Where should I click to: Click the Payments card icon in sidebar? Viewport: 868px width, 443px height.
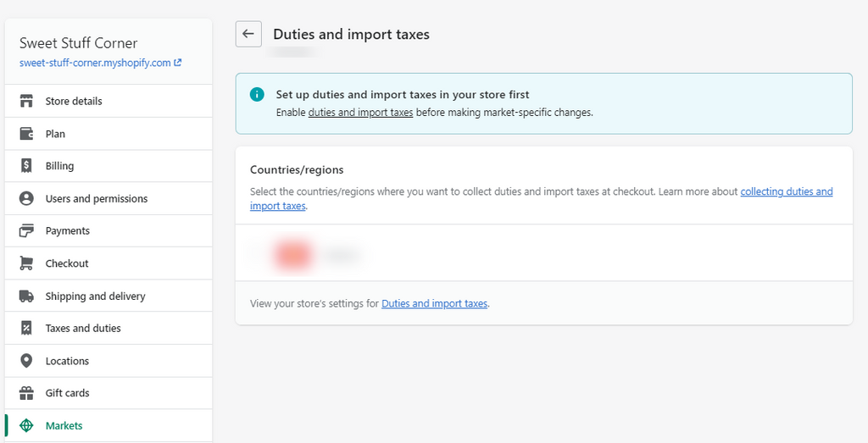pos(26,231)
